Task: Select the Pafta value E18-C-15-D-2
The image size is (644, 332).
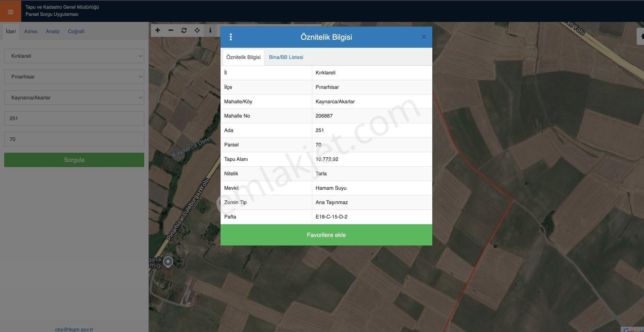Action: [x=331, y=217]
